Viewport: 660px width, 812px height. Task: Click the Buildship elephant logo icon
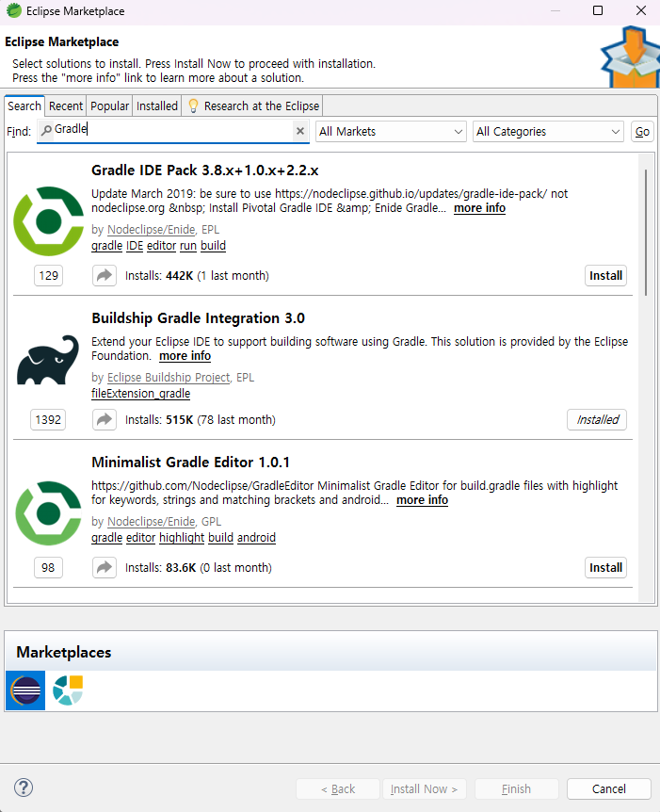[48, 360]
